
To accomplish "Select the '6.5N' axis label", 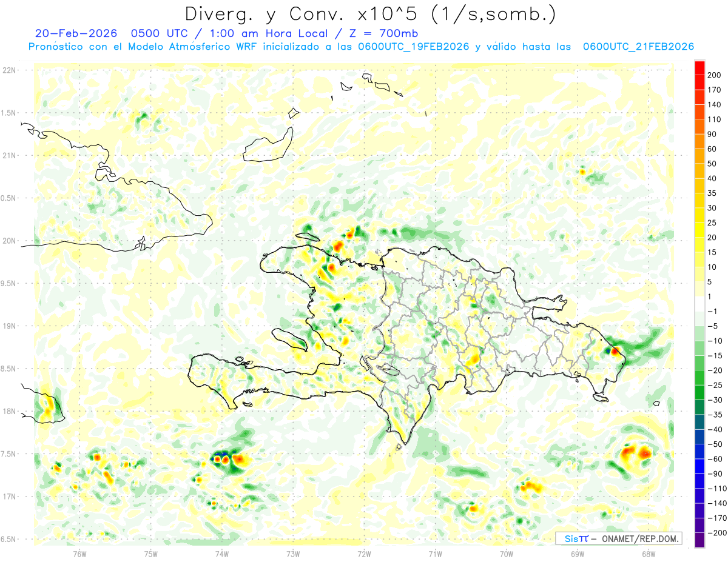I will [x=8, y=539].
